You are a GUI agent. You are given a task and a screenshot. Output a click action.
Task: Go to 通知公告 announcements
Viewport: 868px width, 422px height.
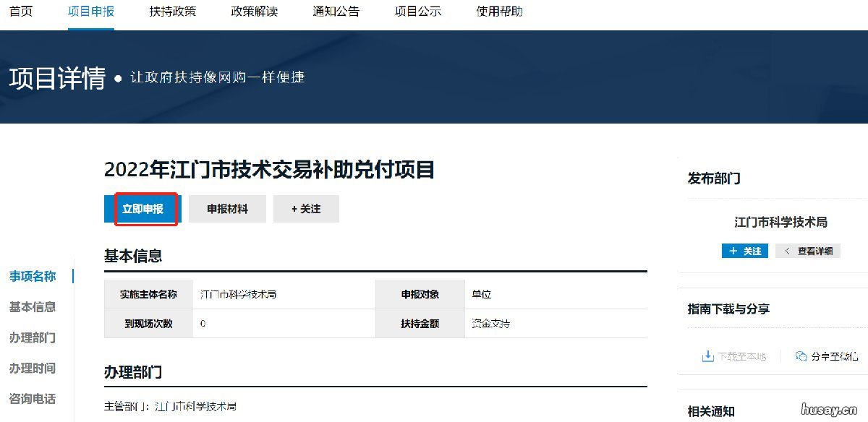[x=336, y=11]
